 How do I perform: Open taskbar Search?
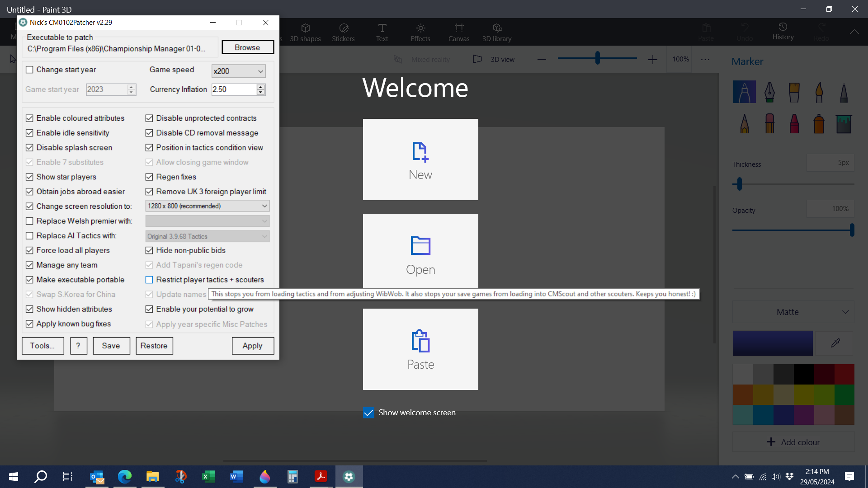[41, 477]
